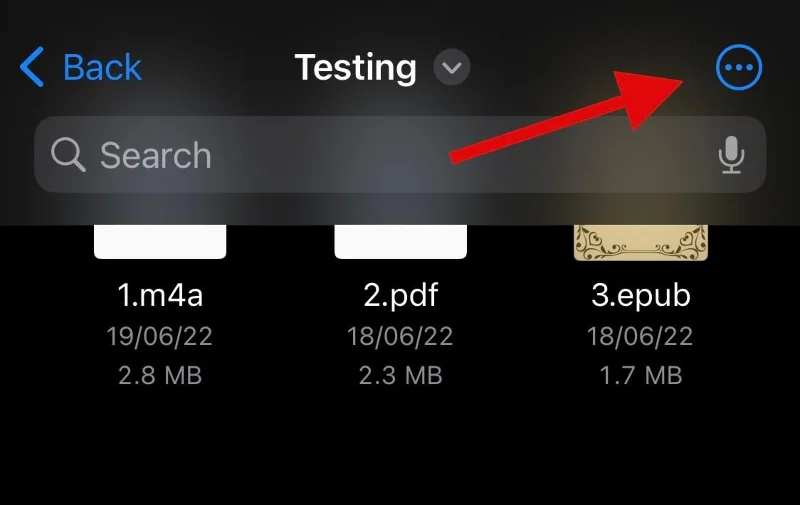The image size is (800, 505).
Task: Tap the 19/06/22 date under 1.m4a
Action: pos(160,336)
